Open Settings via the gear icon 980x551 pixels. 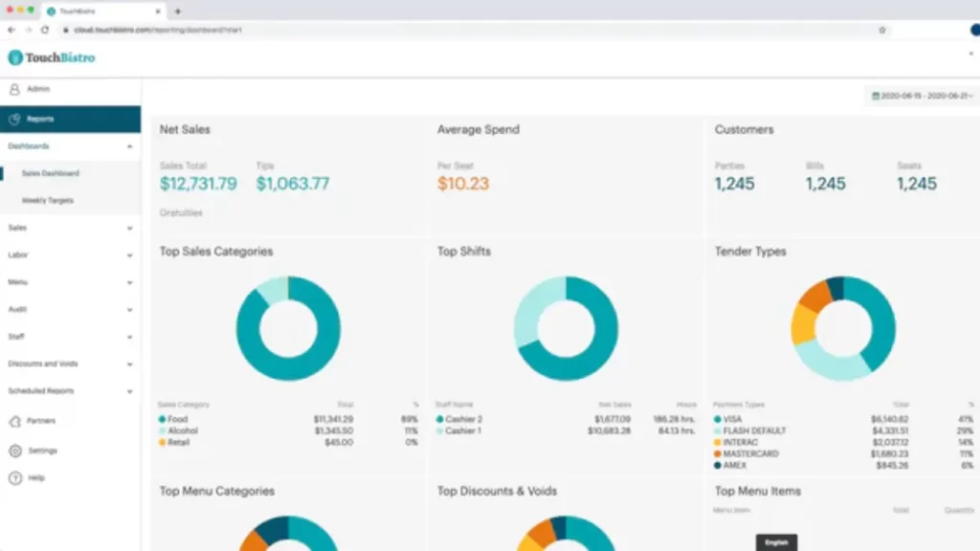pyautogui.click(x=15, y=451)
